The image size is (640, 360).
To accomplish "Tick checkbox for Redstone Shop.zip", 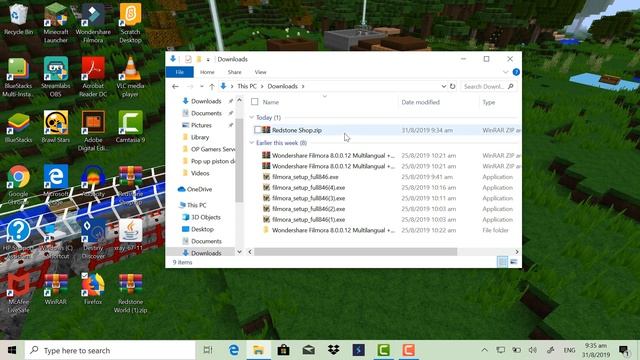I will (x=257, y=130).
